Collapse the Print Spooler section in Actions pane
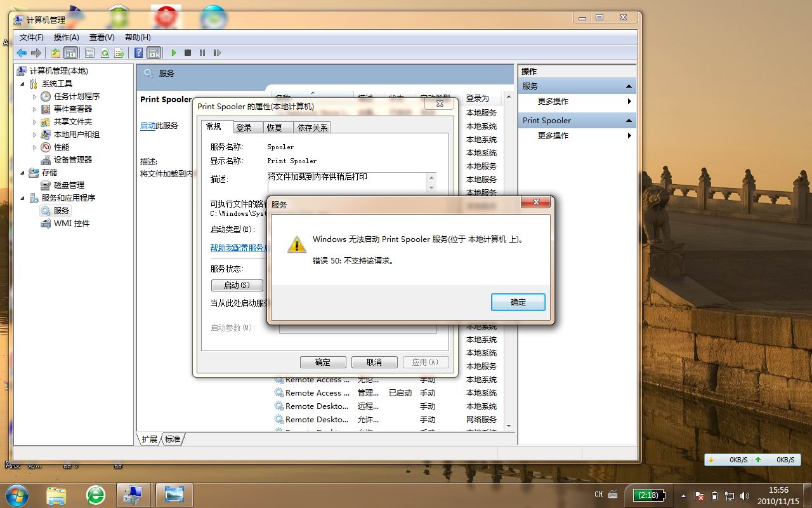Viewport: 812px width, 508px height. point(629,121)
